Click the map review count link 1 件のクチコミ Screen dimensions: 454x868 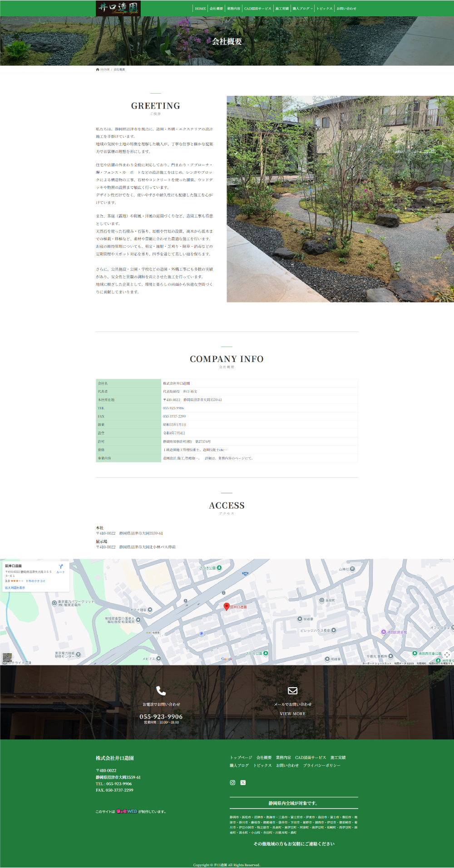[x=35, y=581]
